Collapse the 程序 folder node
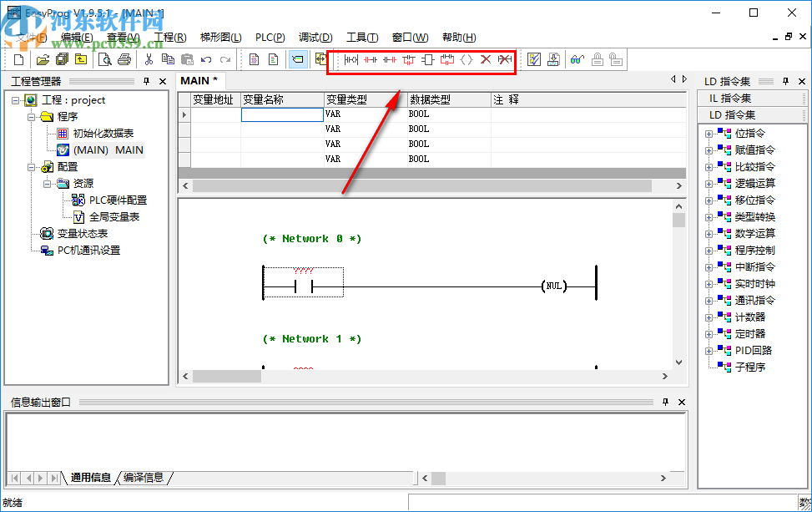Screen dimensions: 812x512 coord(31,117)
